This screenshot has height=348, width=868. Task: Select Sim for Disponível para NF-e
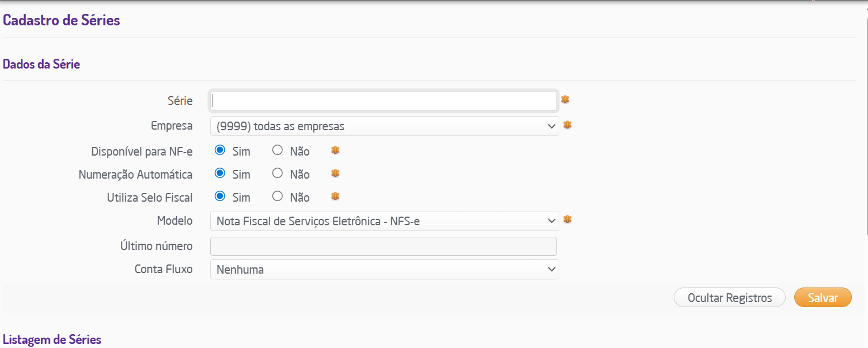click(x=219, y=150)
